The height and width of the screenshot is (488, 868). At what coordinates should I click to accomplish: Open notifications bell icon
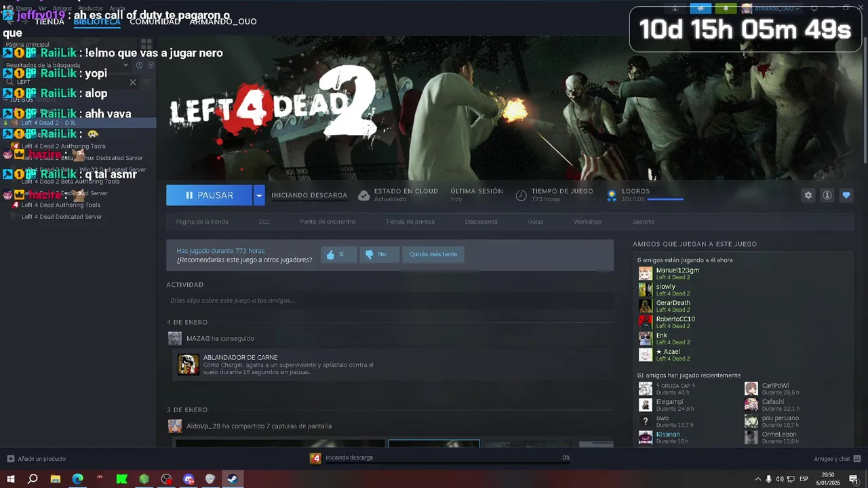coord(726,8)
